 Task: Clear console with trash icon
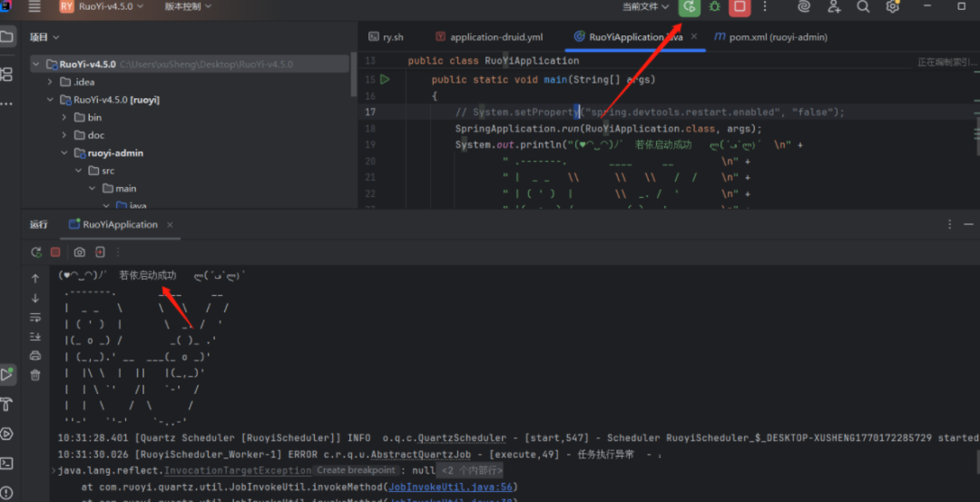[35, 375]
